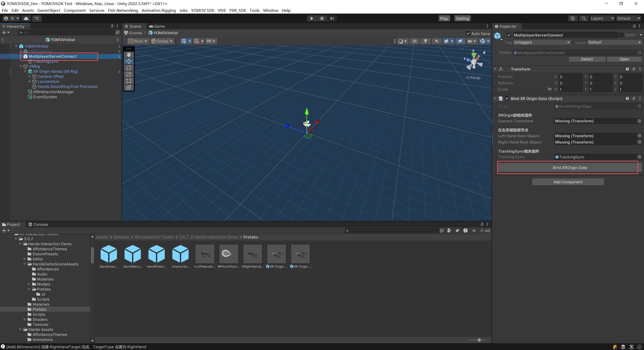Open the Tag Untagged dropdown
The width and height of the screenshot is (644, 350).
tap(542, 42)
